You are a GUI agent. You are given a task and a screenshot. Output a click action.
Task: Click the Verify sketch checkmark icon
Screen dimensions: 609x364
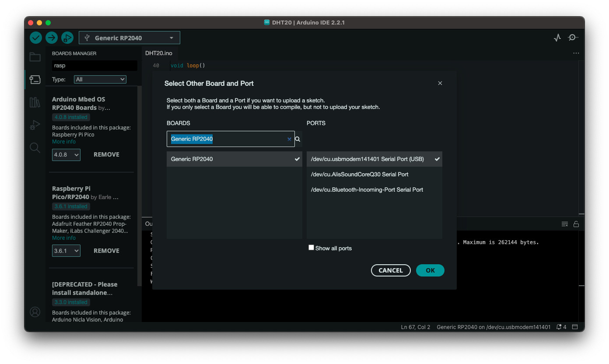pos(36,38)
